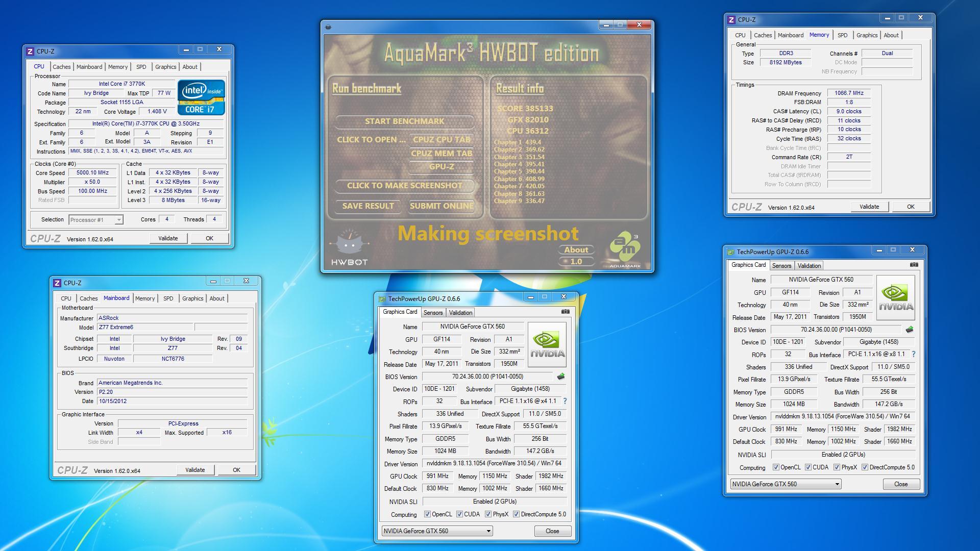Open Memory tab in Mainboard CPU-Z window

click(x=145, y=298)
